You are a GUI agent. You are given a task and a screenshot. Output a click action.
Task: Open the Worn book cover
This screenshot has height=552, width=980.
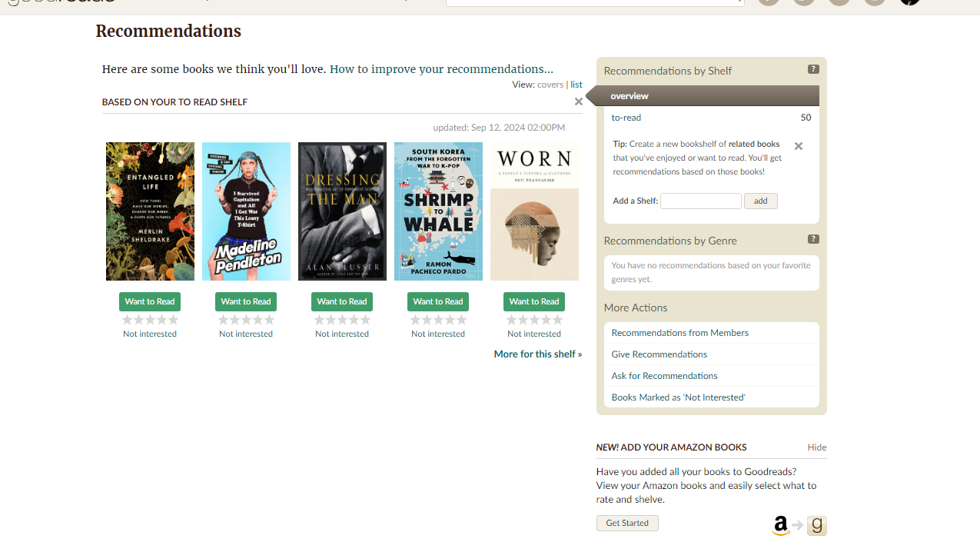click(534, 211)
